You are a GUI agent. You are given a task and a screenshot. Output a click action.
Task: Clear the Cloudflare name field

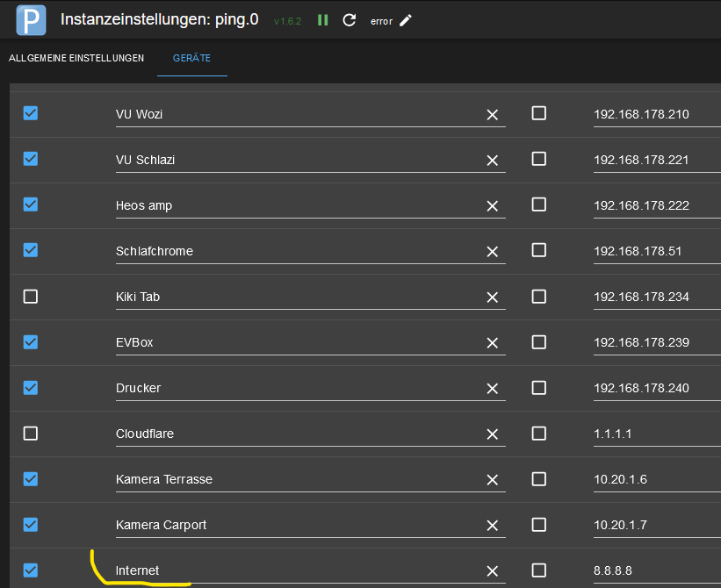493,434
